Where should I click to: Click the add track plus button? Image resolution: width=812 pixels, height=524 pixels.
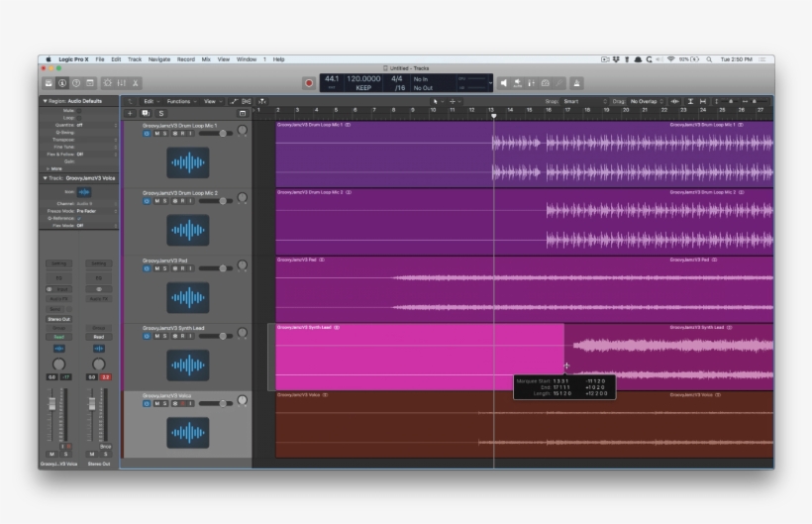[130, 113]
